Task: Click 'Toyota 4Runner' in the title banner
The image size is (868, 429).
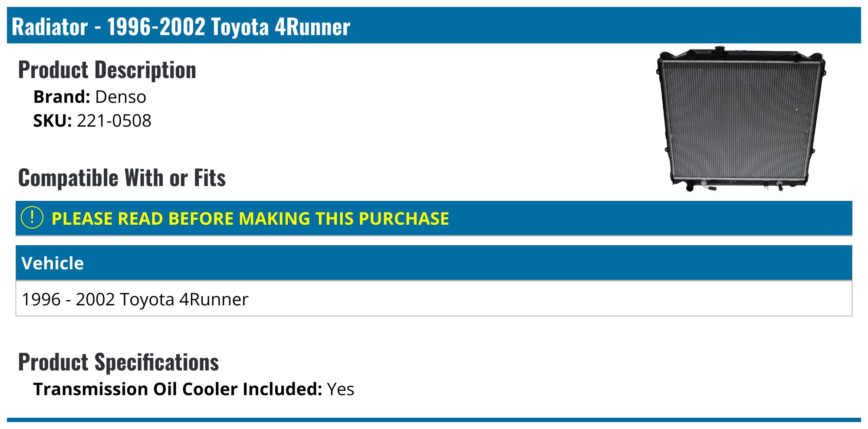Action: (x=280, y=27)
